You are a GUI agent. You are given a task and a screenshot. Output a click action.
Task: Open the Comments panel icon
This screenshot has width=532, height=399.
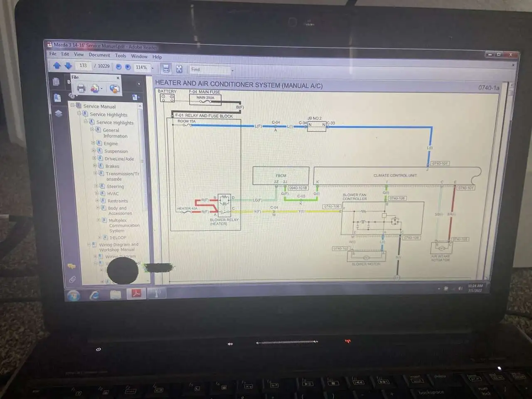[x=71, y=266]
